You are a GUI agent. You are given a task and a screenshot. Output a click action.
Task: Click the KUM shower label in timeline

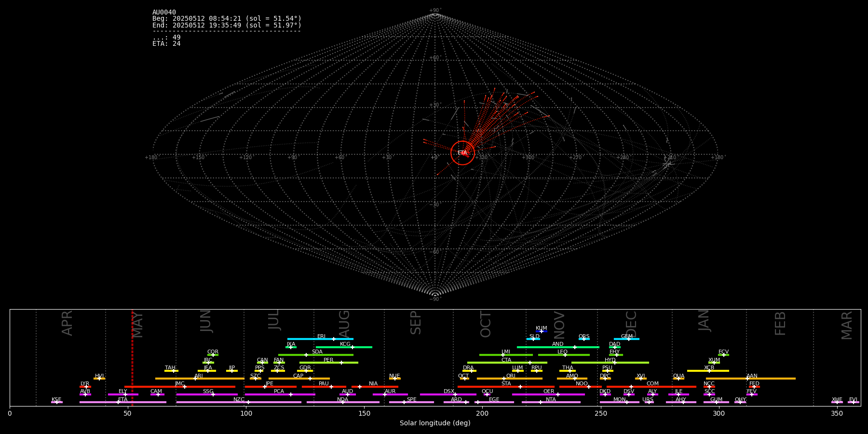542,328
